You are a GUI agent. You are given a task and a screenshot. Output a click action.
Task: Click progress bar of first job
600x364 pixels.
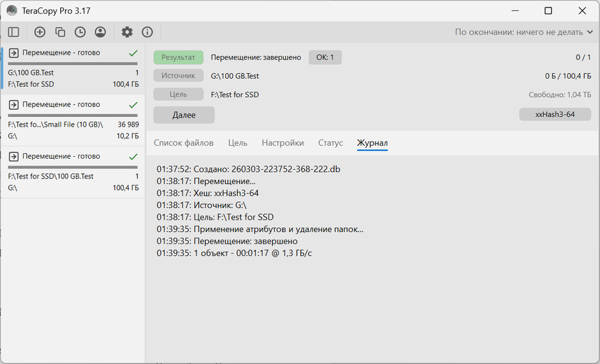coord(73,64)
